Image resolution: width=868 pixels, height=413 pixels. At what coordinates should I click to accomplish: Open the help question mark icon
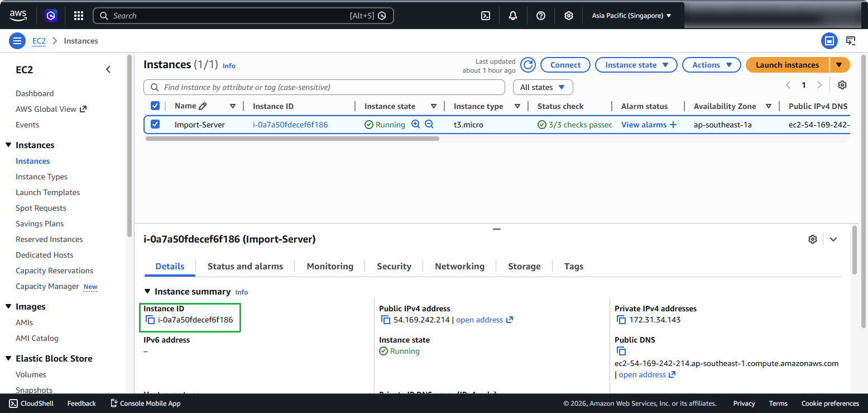coord(541,16)
